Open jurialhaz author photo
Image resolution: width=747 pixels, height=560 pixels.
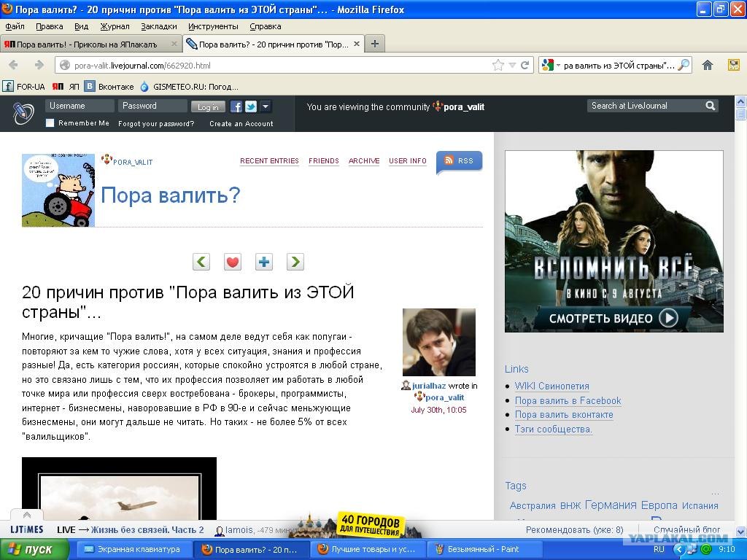(438, 342)
